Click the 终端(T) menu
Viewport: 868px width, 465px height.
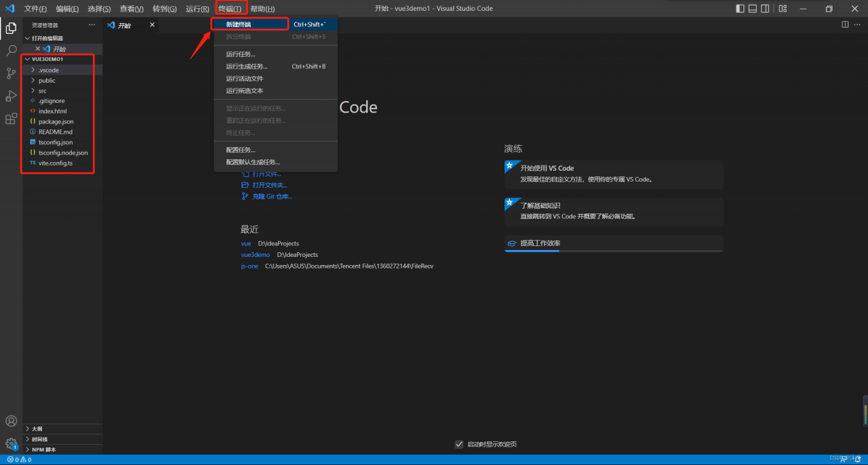coord(230,9)
